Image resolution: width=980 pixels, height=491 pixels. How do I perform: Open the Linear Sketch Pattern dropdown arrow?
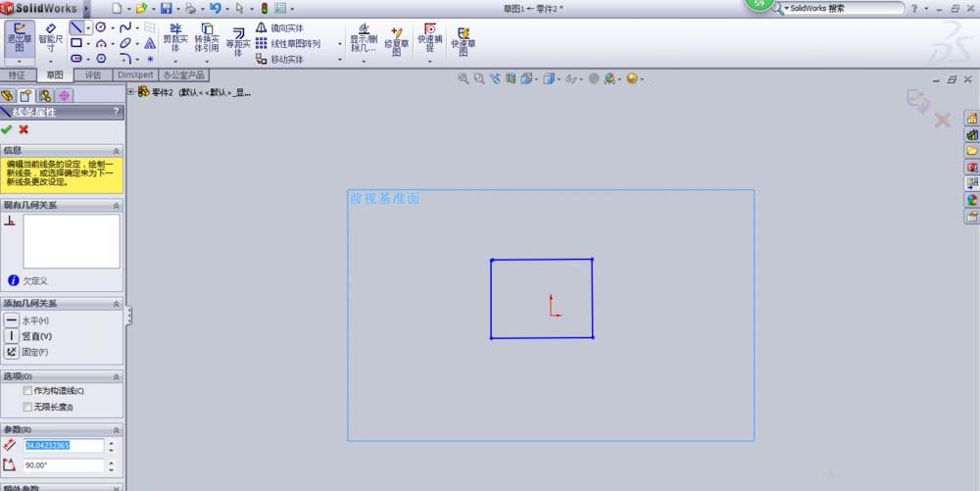click(339, 44)
